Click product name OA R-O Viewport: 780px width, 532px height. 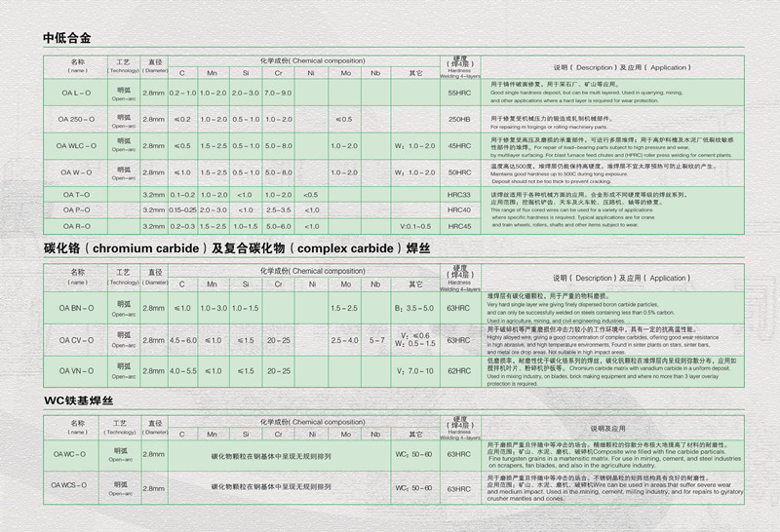tap(76, 226)
